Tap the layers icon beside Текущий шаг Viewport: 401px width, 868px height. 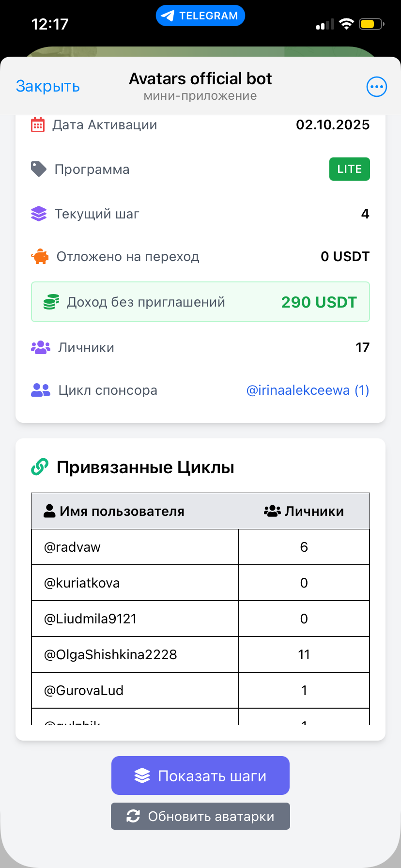tap(39, 214)
